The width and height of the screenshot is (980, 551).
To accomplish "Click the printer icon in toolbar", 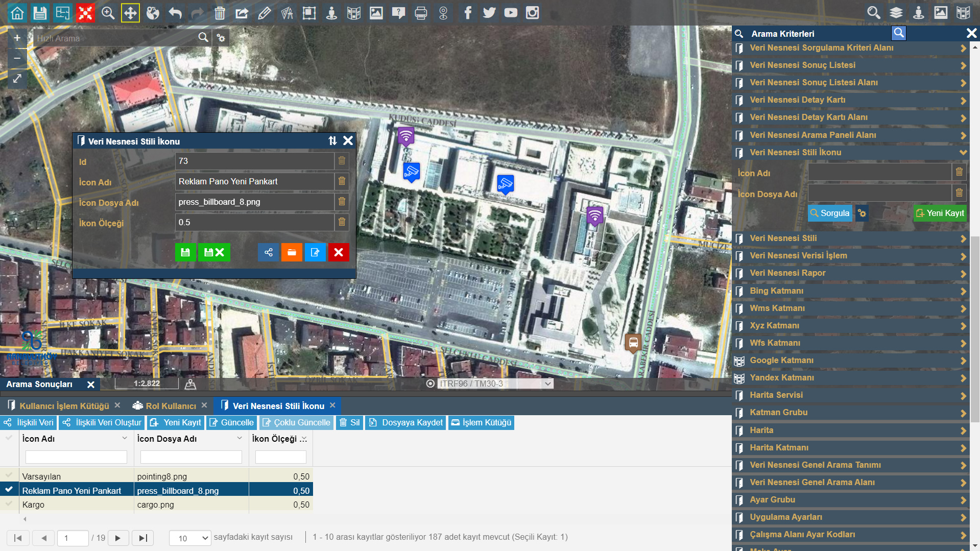I will pos(421,13).
